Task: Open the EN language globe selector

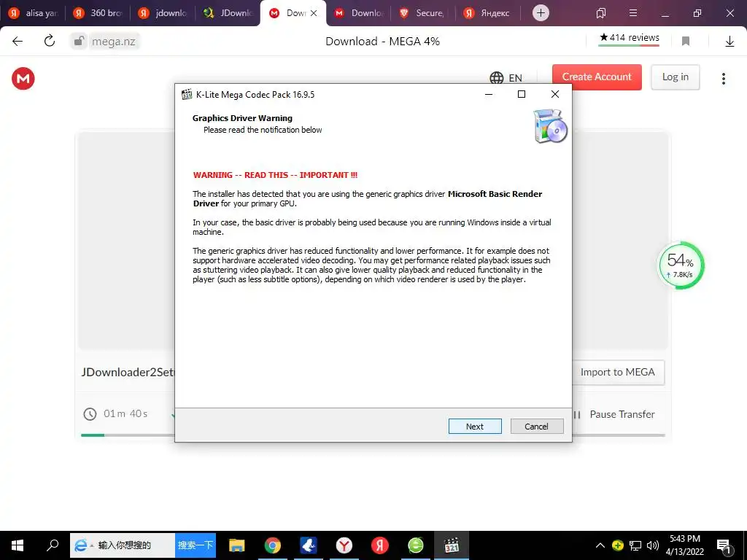Action: 506,77
